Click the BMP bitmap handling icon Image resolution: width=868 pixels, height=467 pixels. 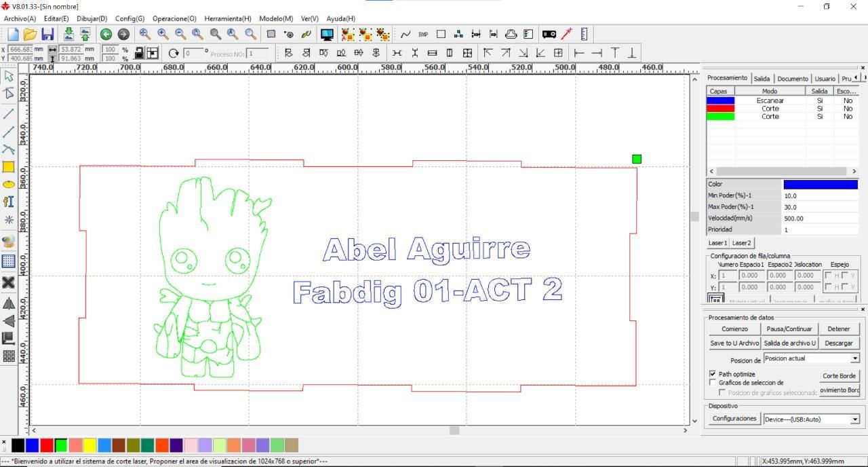[423, 34]
